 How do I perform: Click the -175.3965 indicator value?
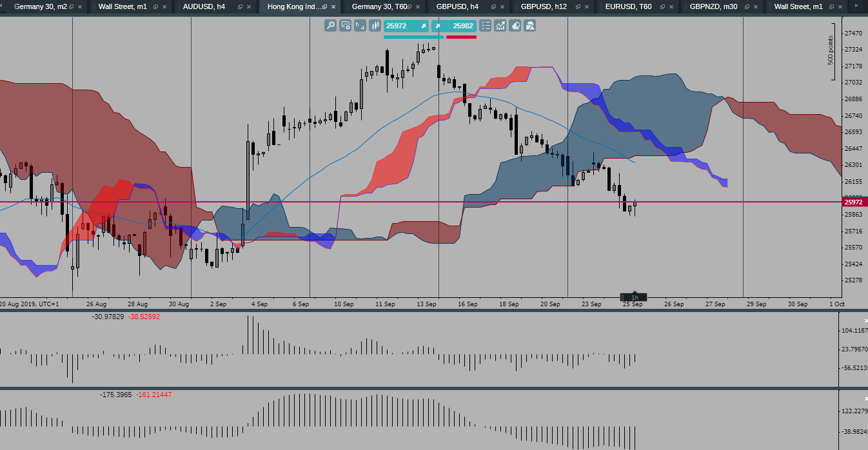(116, 394)
